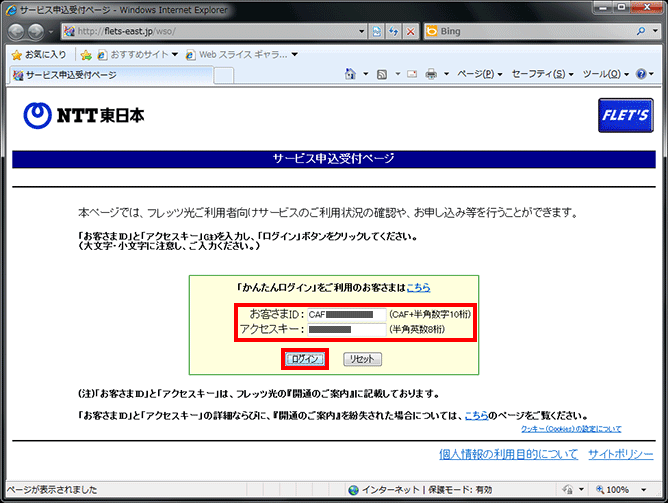Click the Read mail envelope icon
The image size is (668, 503).
coord(412,74)
